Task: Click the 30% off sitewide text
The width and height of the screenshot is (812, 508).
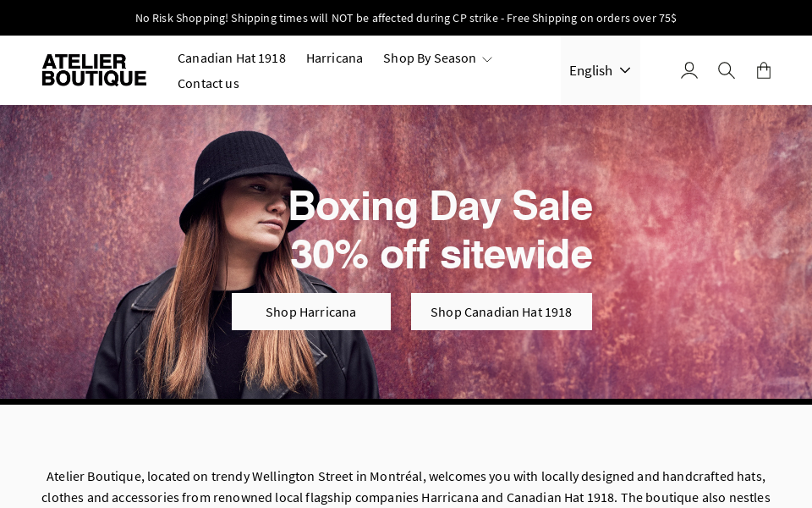Action: 441,254
